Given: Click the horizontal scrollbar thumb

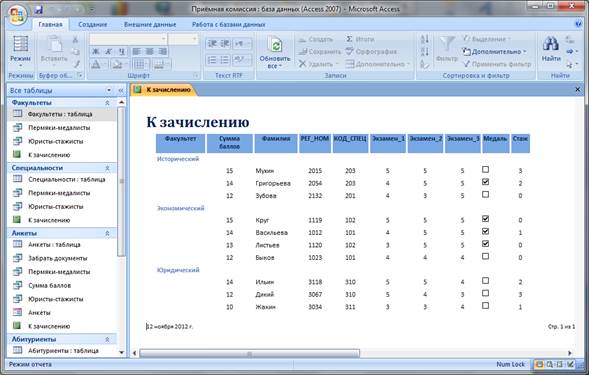Looking at the screenshot, I should pos(249,353).
